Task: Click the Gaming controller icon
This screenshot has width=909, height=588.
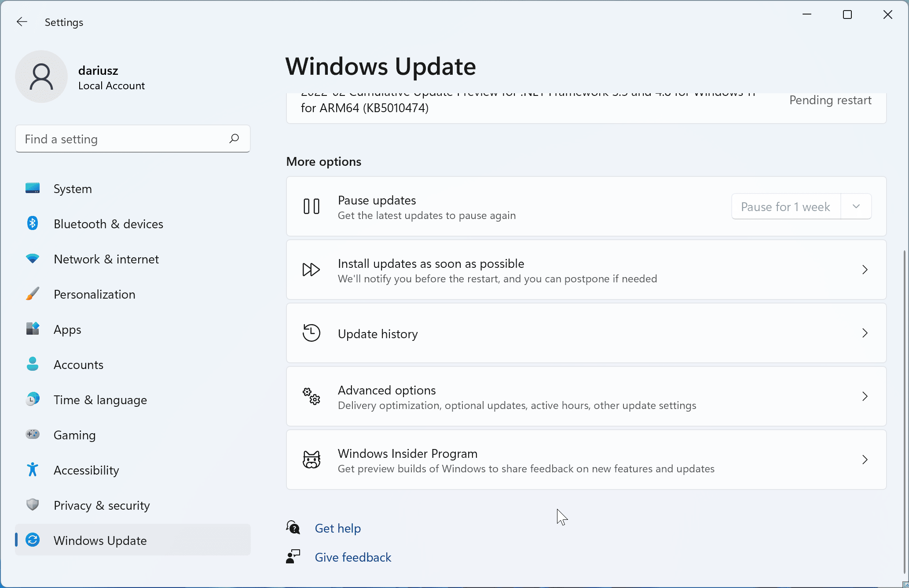Action: [x=33, y=435]
